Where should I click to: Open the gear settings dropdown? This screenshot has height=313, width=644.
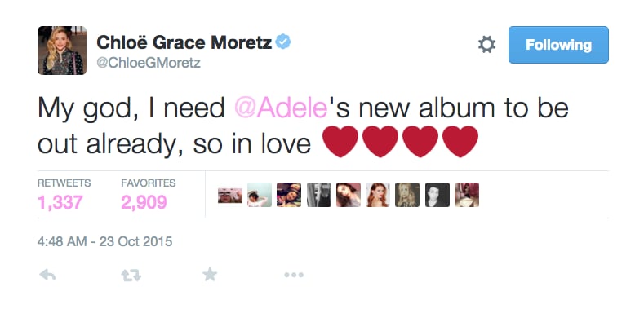(x=487, y=44)
